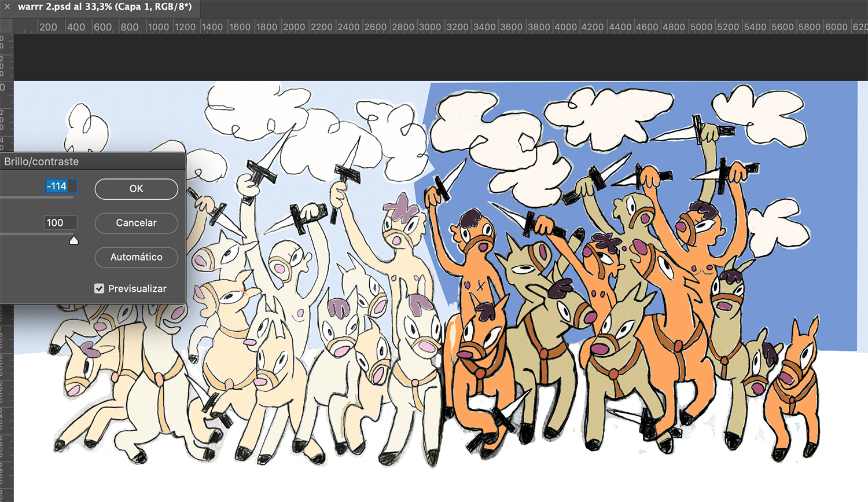This screenshot has height=502, width=868.
Task: Click the brightness value field showing -114
Action: (x=60, y=186)
